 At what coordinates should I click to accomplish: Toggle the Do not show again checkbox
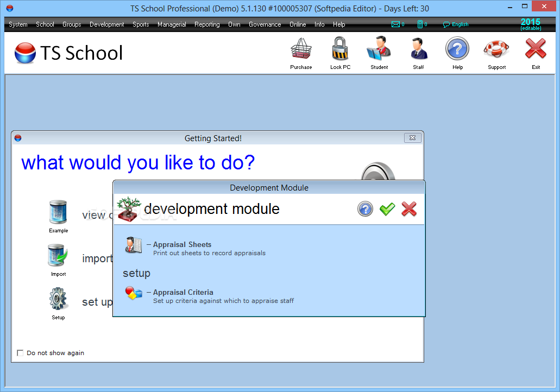[20, 353]
